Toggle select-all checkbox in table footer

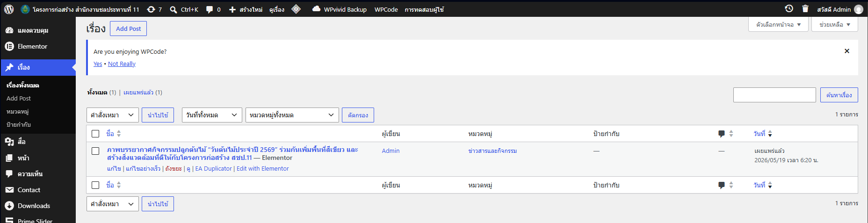tap(95, 185)
